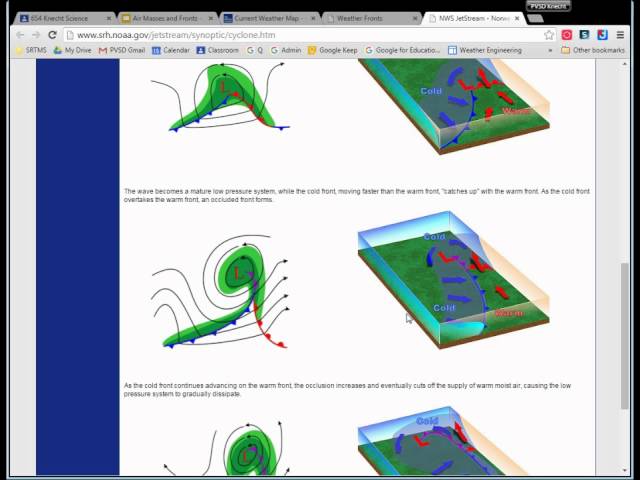Switch to the Current Weather Map tab

pyautogui.click(x=268, y=18)
